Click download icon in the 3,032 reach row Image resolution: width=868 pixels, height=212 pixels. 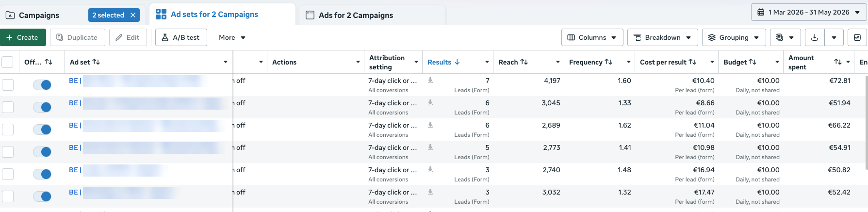pyautogui.click(x=430, y=192)
